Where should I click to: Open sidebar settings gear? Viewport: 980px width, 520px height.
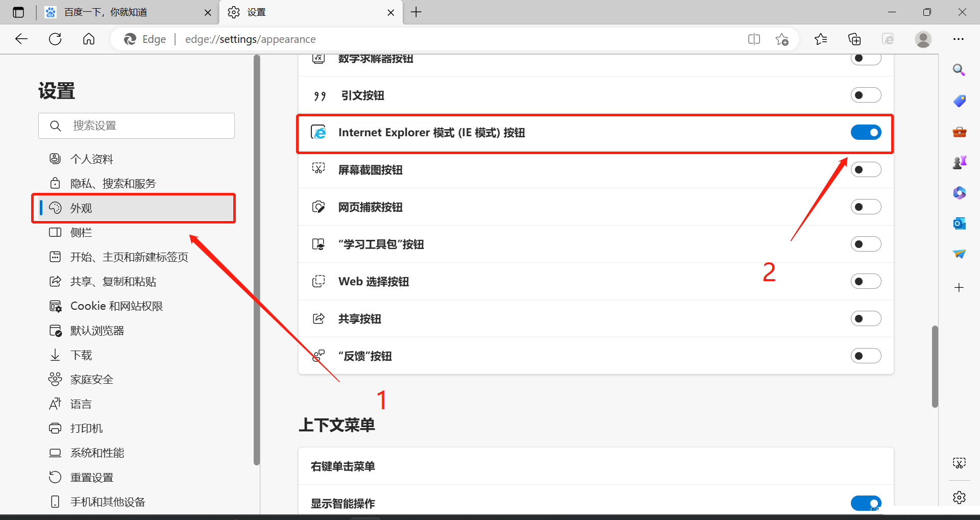click(959, 497)
